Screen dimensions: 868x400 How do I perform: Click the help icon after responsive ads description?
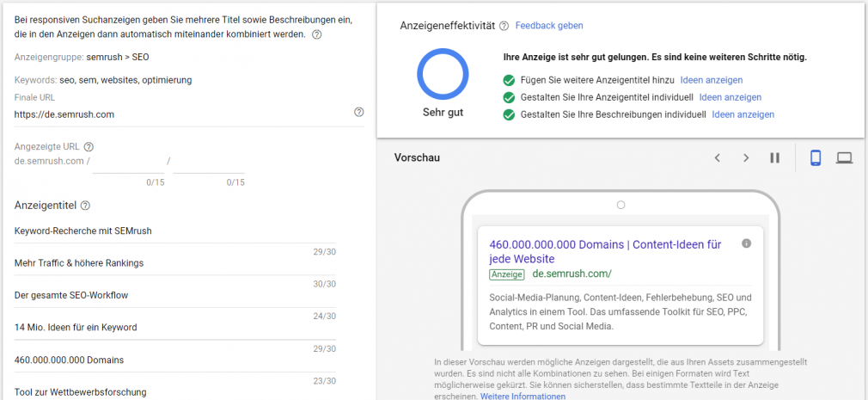pyautogui.click(x=316, y=34)
